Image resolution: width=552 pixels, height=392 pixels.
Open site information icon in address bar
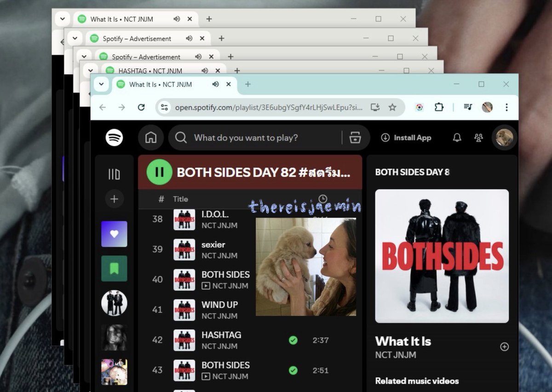pyautogui.click(x=164, y=107)
